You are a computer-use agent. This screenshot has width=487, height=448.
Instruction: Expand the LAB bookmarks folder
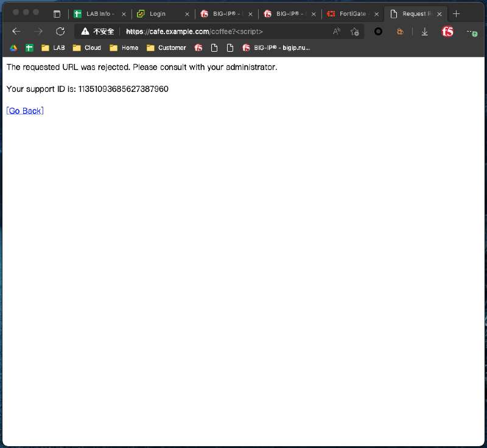pyautogui.click(x=53, y=47)
